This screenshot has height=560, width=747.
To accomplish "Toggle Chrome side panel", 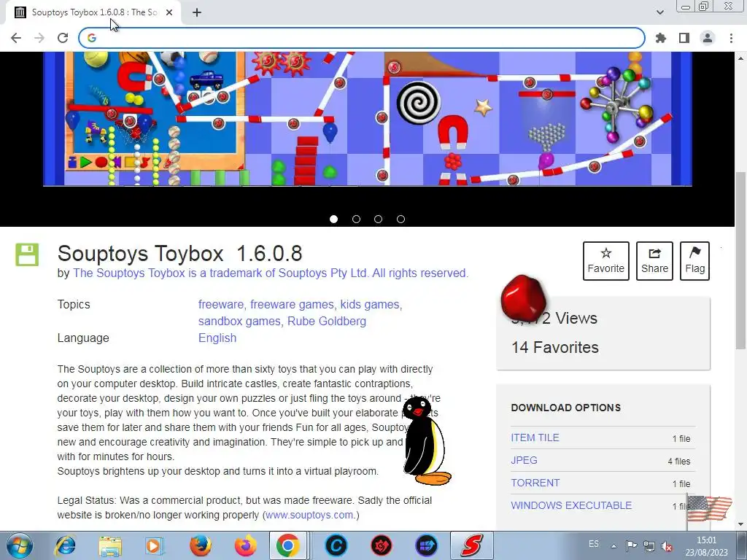I will point(684,38).
